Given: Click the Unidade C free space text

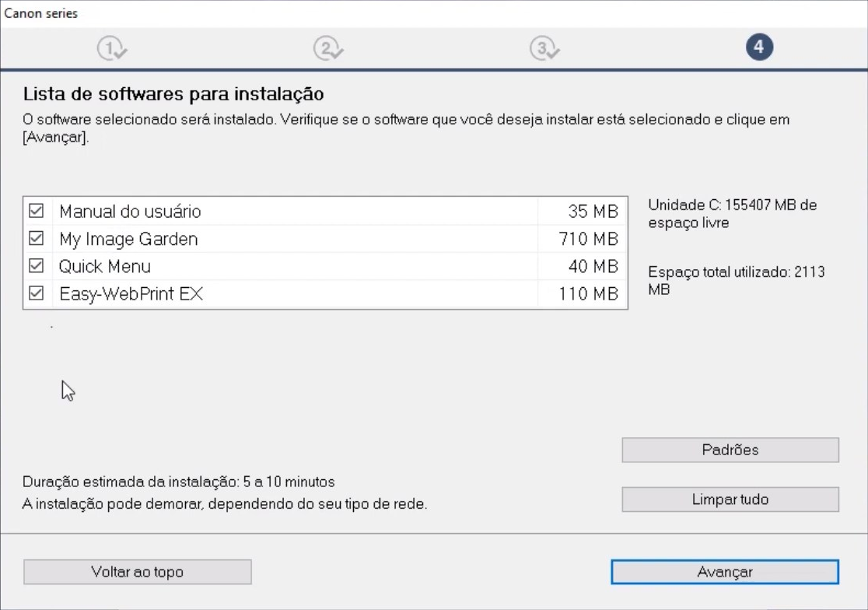Looking at the screenshot, I should pos(733,214).
